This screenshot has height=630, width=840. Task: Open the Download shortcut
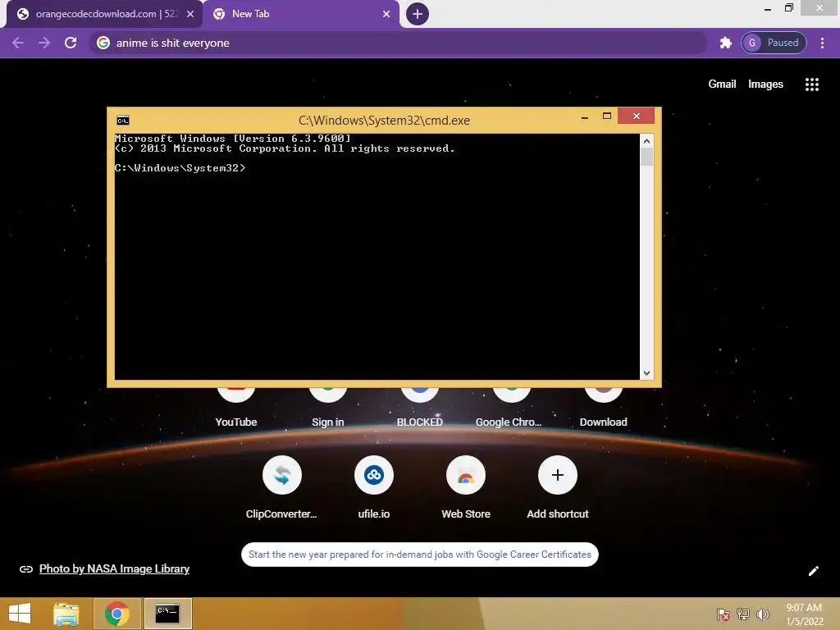pos(604,407)
